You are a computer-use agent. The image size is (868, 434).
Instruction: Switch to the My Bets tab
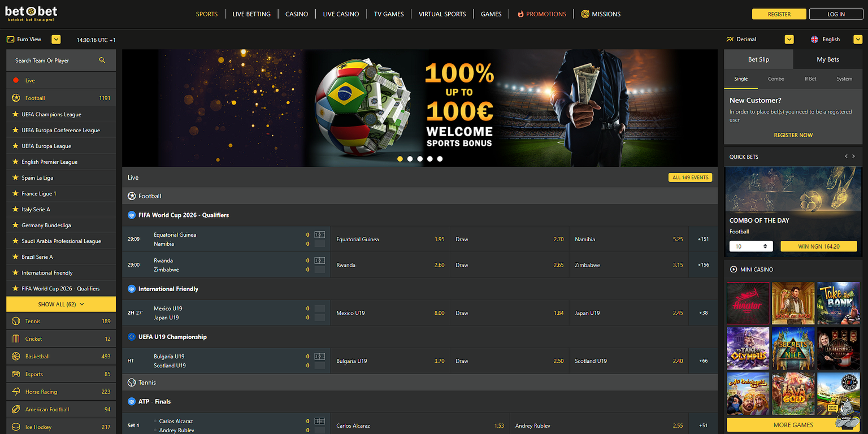coord(827,59)
